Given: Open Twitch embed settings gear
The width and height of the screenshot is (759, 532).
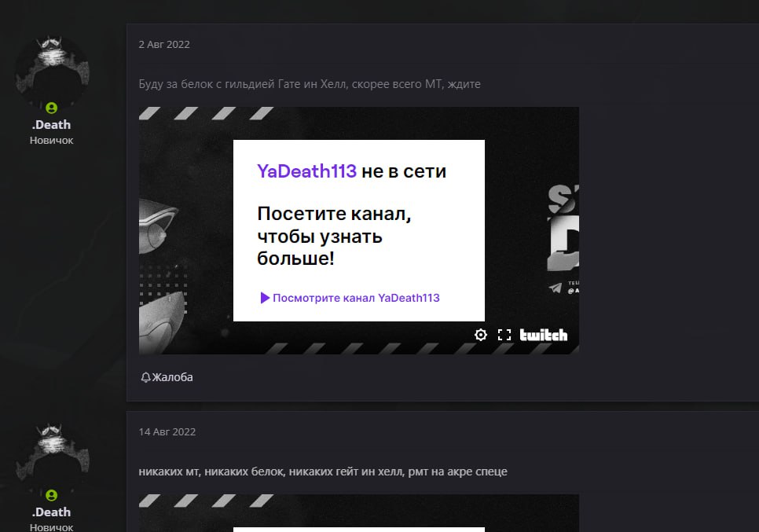Looking at the screenshot, I should [x=480, y=335].
